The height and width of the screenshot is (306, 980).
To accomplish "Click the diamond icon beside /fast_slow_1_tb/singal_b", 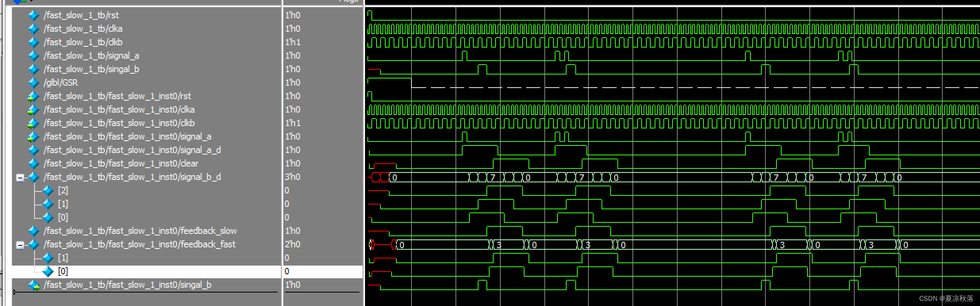I will point(34,69).
